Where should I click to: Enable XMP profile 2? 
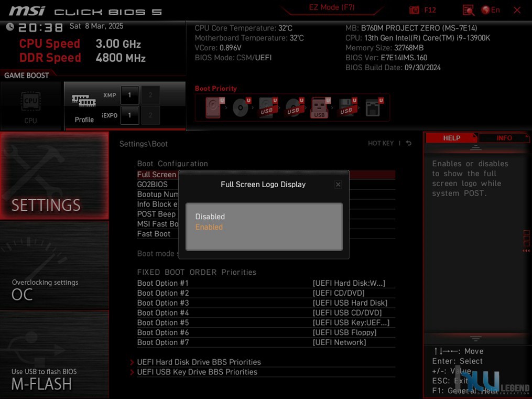pos(150,95)
